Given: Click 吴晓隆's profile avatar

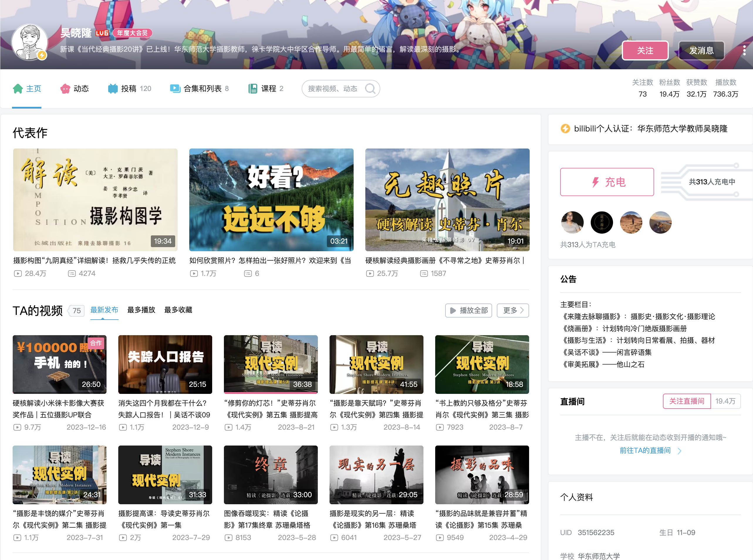Looking at the screenshot, I should (29, 42).
